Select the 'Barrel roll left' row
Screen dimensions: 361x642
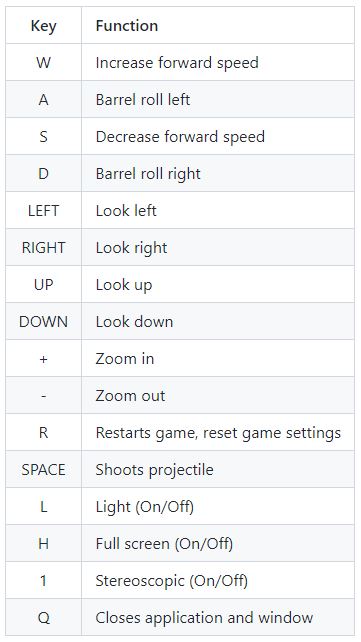(x=180, y=99)
